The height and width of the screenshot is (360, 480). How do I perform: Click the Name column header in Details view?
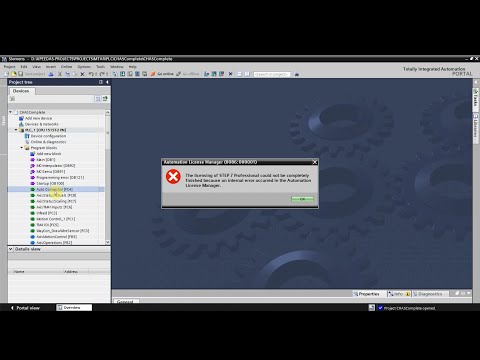tap(19, 272)
